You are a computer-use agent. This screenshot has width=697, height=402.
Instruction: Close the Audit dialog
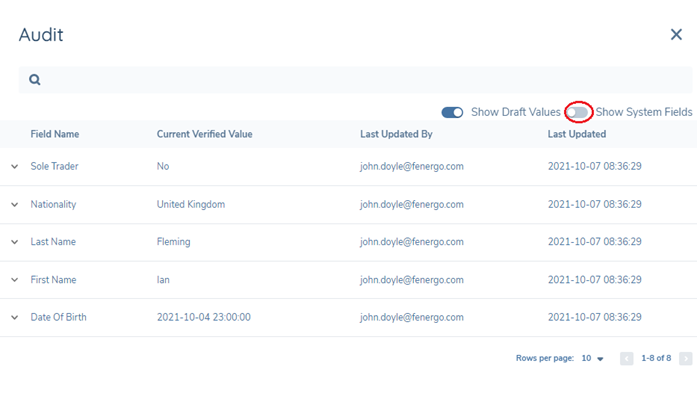[676, 35]
